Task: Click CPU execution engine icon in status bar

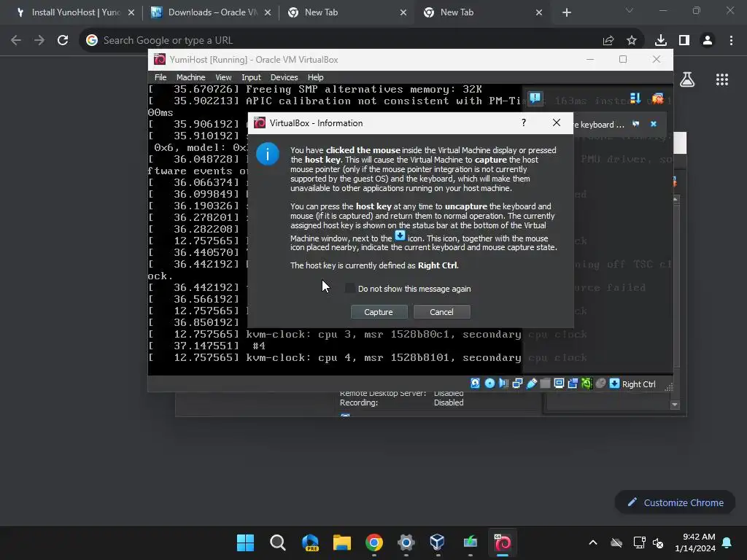Action: coord(601,384)
